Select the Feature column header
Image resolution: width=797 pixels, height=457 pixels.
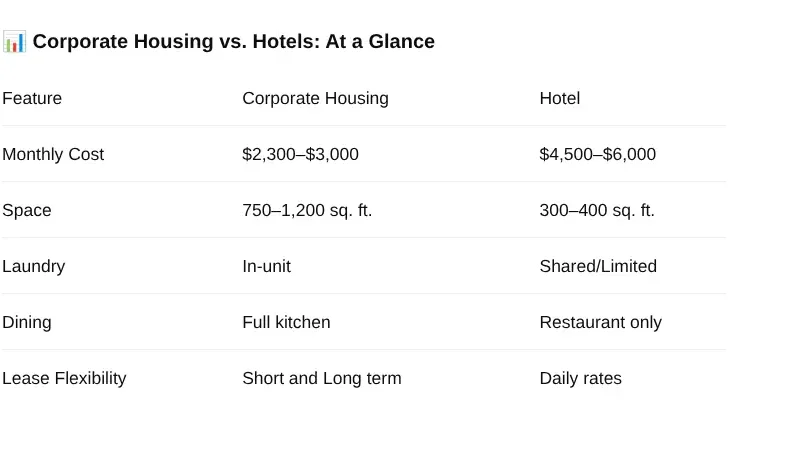click(x=32, y=98)
